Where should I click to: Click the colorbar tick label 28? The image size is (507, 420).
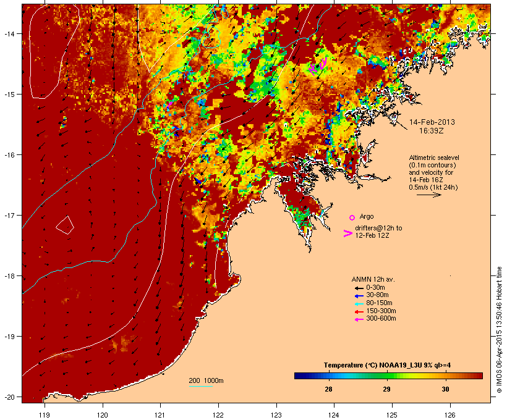point(328,389)
